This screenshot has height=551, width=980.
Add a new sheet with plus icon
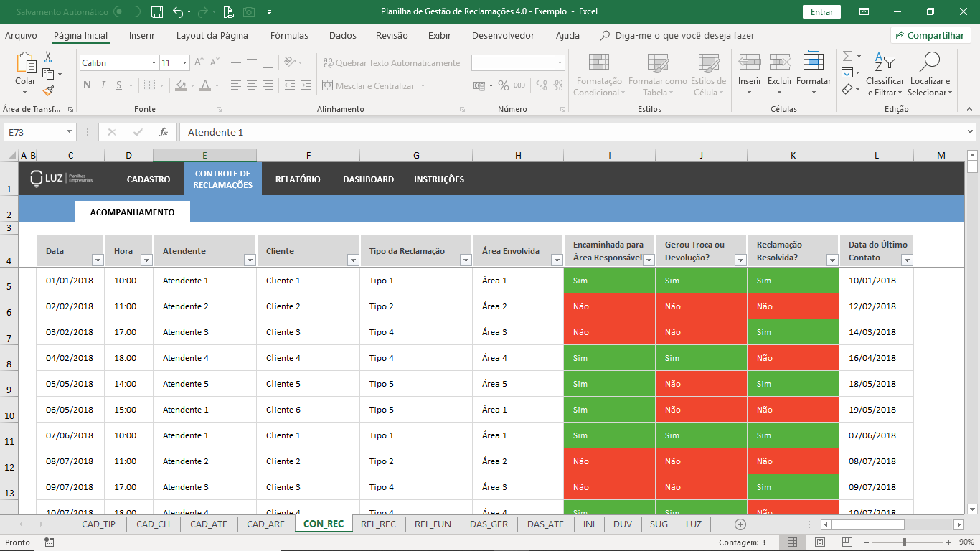point(740,524)
